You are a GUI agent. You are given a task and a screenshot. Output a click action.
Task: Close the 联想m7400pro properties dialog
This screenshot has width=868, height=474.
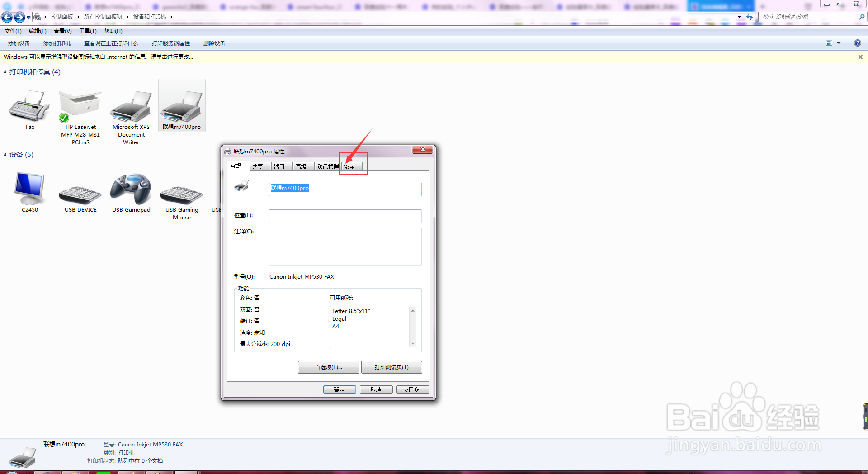(423, 149)
